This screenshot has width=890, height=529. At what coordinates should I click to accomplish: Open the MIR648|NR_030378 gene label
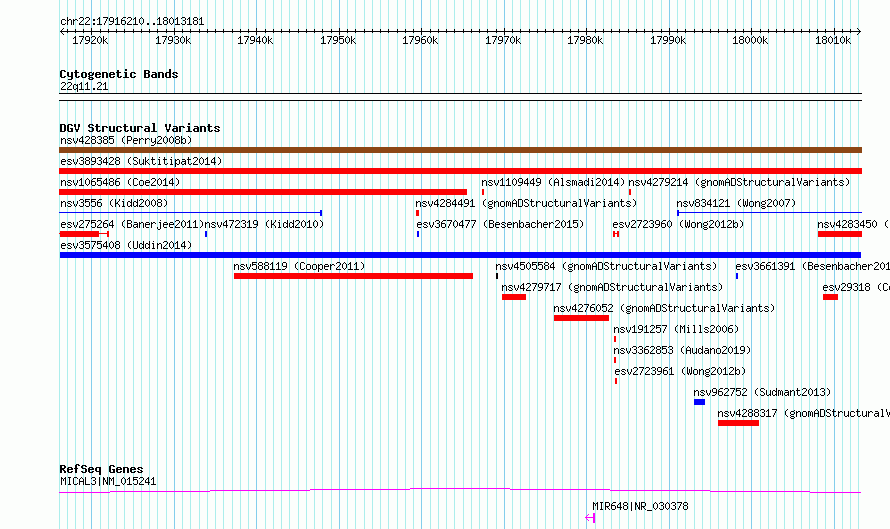click(x=640, y=506)
